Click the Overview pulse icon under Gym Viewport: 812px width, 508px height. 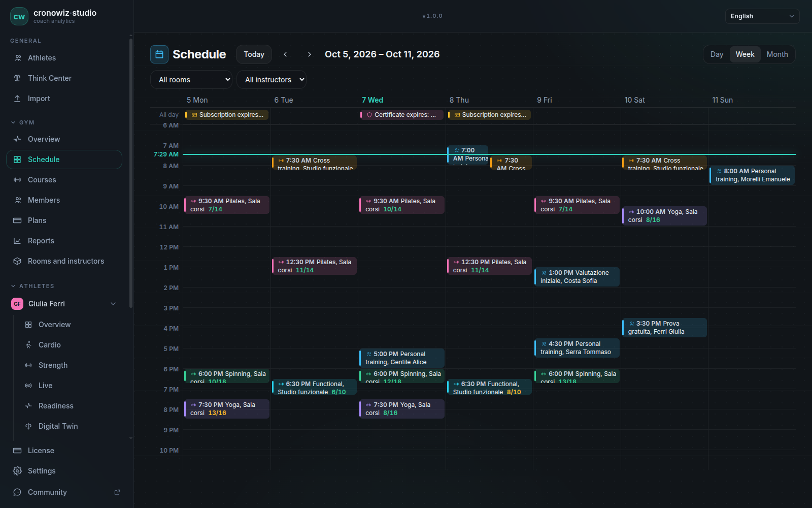pyautogui.click(x=17, y=139)
